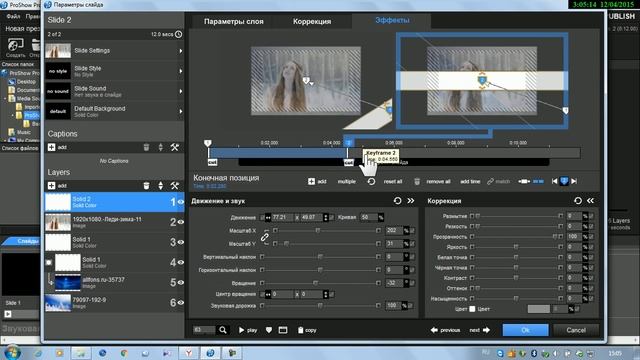Select Keyframe 2 marker on timeline
This screenshot has height=360, width=640.
click(348, 142)
